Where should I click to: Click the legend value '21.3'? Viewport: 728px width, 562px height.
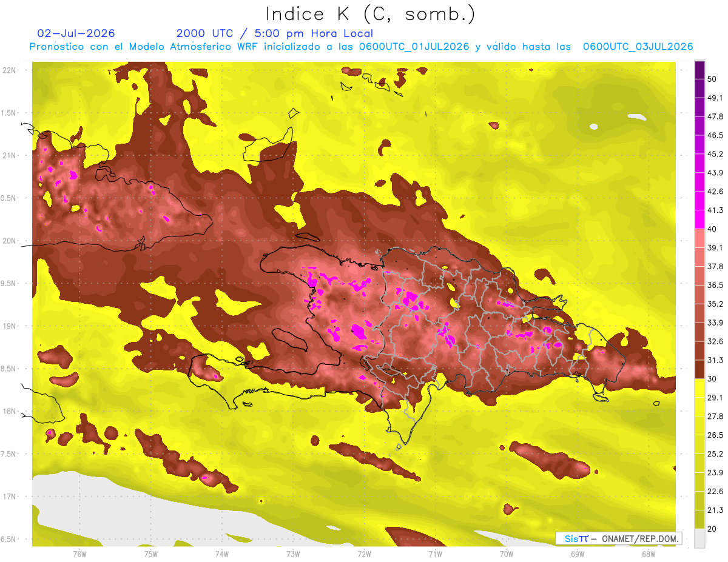click(x=715, y=510)
